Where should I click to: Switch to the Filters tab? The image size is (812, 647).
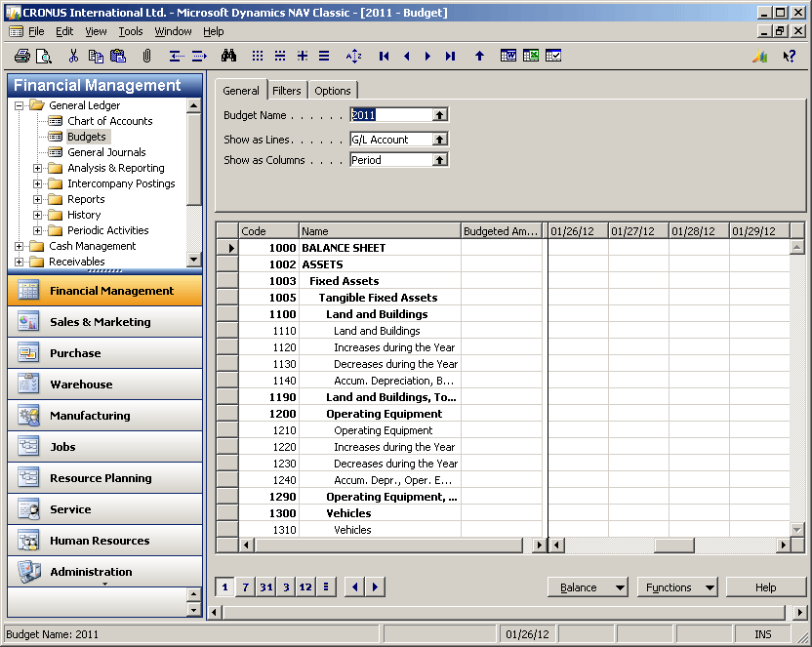286,91
